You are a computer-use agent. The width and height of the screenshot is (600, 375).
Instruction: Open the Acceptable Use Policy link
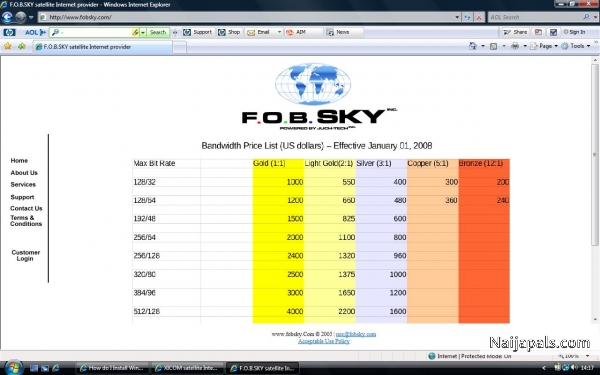point(324,341)
